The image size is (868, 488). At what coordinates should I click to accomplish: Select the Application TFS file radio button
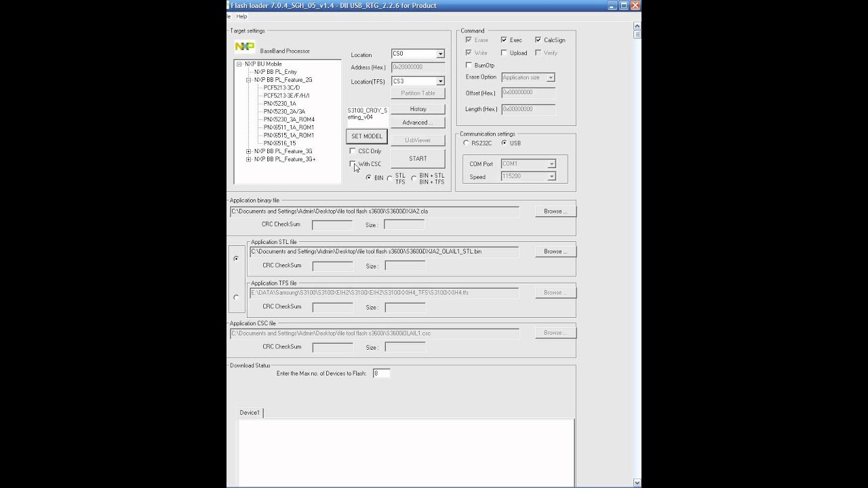(236, 297)
